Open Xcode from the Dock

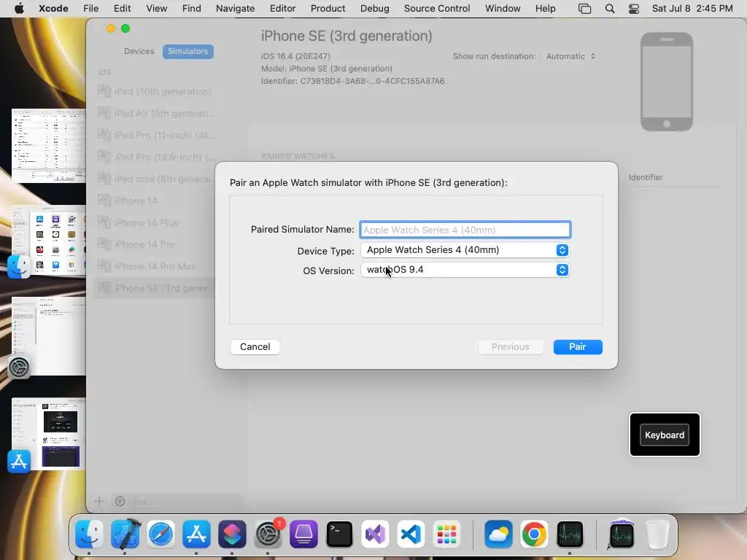pos(125,534)
